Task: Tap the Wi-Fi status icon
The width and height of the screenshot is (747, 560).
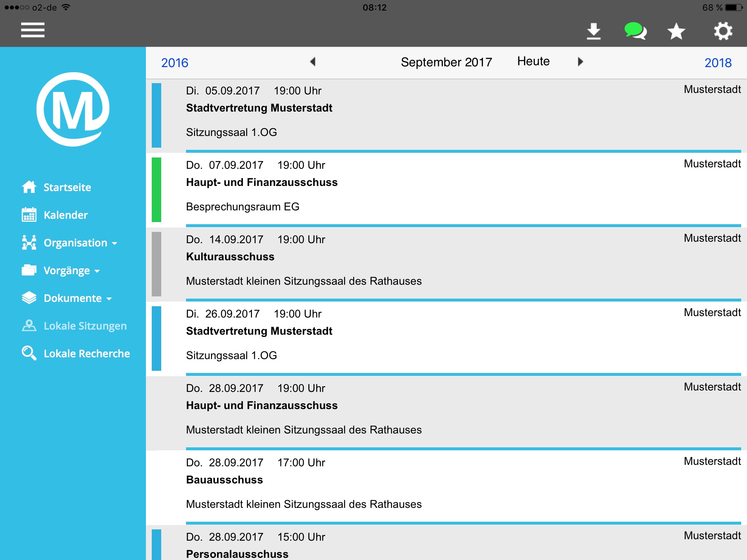Action: (x=66, y=7)
